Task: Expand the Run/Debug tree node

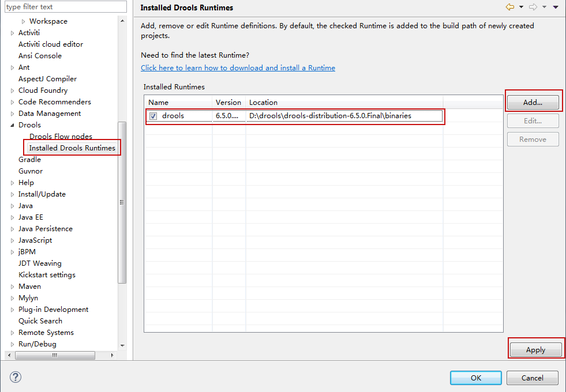Action: [13, 344]
